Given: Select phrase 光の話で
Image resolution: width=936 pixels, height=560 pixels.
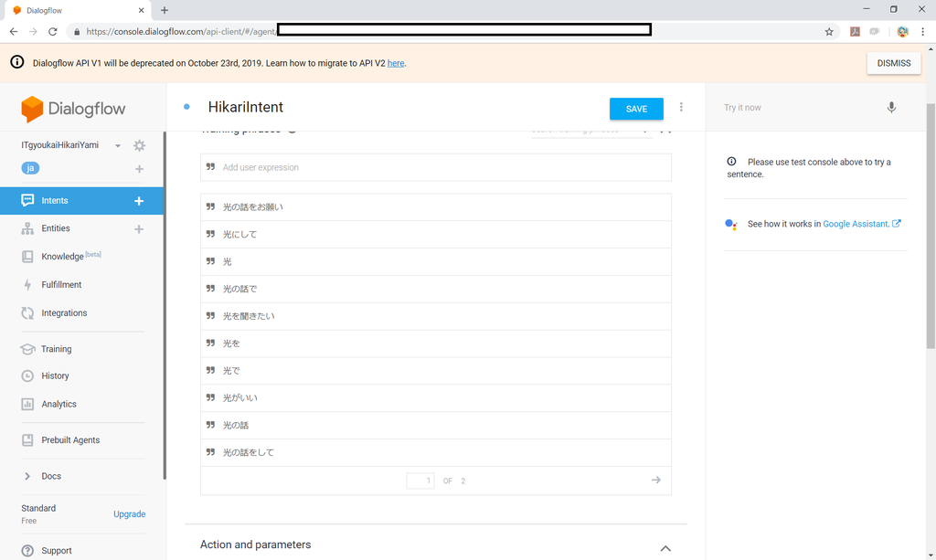Looking at the screenshot, I should (x=436, y=289).
